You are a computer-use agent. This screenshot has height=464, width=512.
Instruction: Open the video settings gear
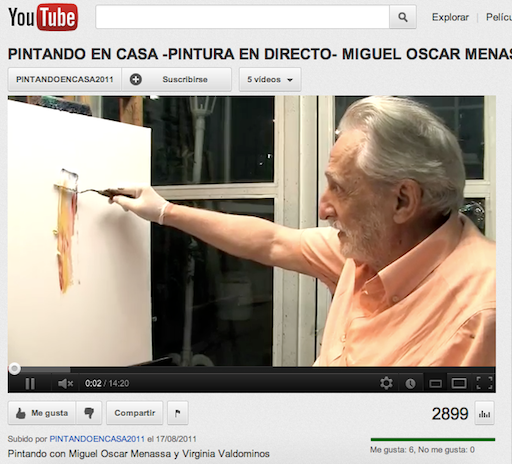click(386, 383)
